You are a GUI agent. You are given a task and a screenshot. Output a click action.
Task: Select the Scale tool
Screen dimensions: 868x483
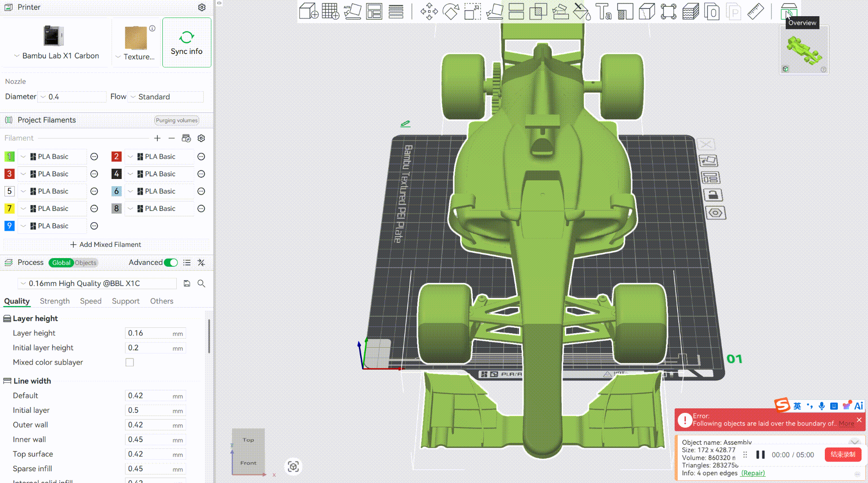[x=472, y=11]
